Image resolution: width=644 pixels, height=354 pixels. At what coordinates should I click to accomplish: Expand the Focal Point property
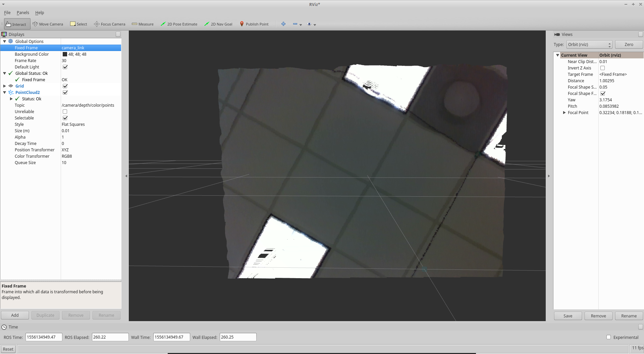click(x=564, y=112)
